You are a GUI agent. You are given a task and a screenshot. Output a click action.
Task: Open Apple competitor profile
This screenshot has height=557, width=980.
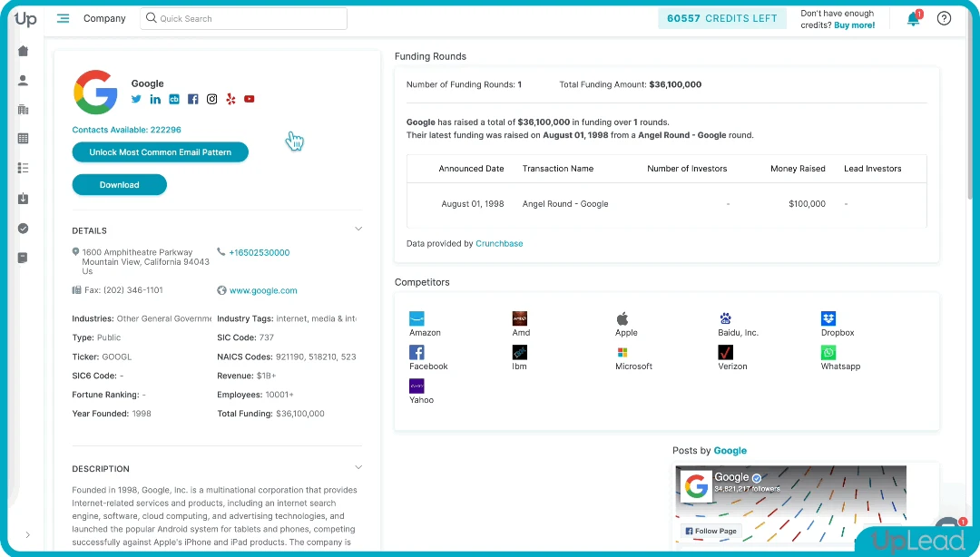(x=625, y=325)
